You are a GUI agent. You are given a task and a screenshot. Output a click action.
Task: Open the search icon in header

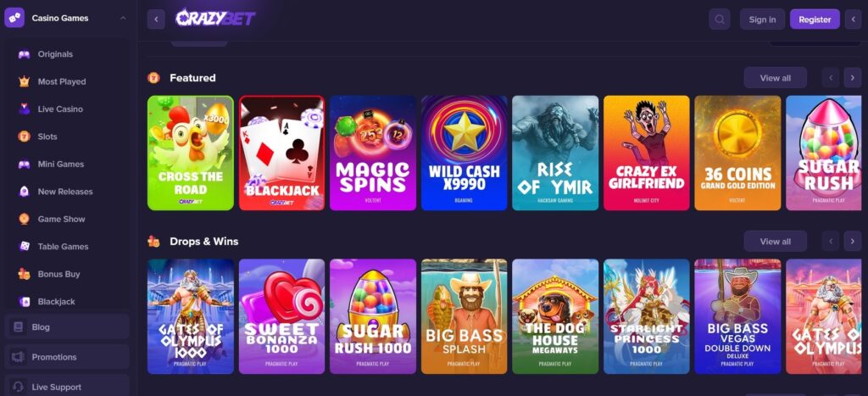click(x=719, y=20)
